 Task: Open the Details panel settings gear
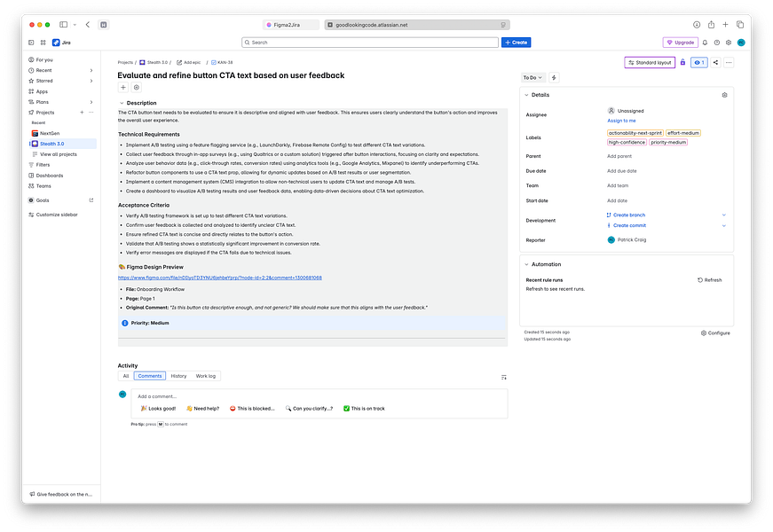pyautogui.click(x=725, y=95)
